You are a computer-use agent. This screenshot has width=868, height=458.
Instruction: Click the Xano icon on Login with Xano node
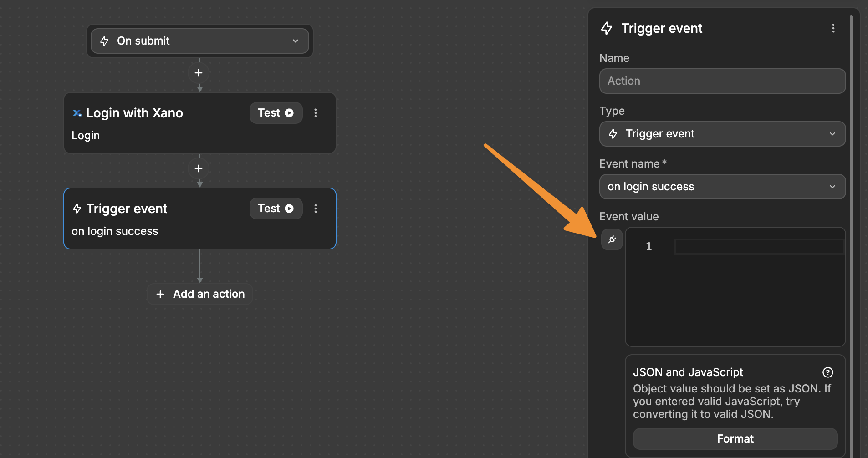coord(77,113)
